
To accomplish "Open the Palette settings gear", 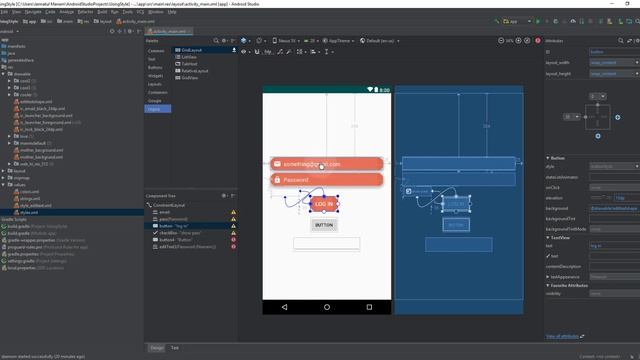I will coord(224,41).
